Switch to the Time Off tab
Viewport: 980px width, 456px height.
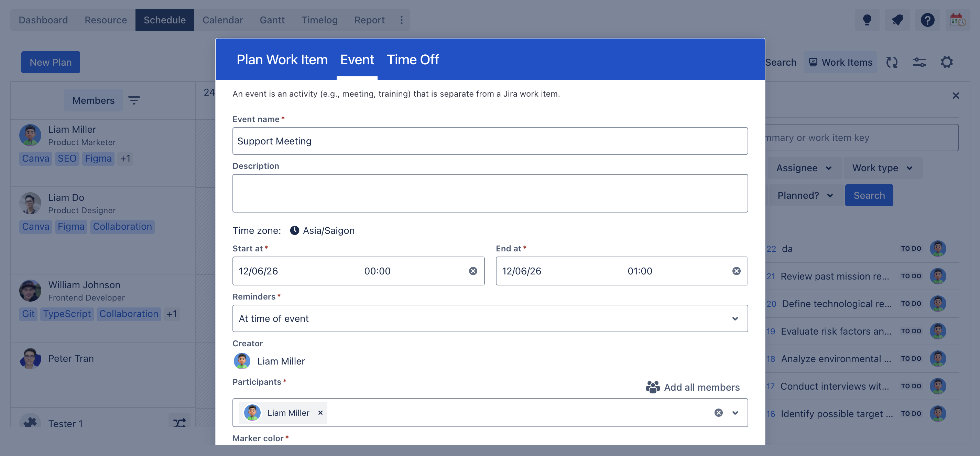click(413, 59)
